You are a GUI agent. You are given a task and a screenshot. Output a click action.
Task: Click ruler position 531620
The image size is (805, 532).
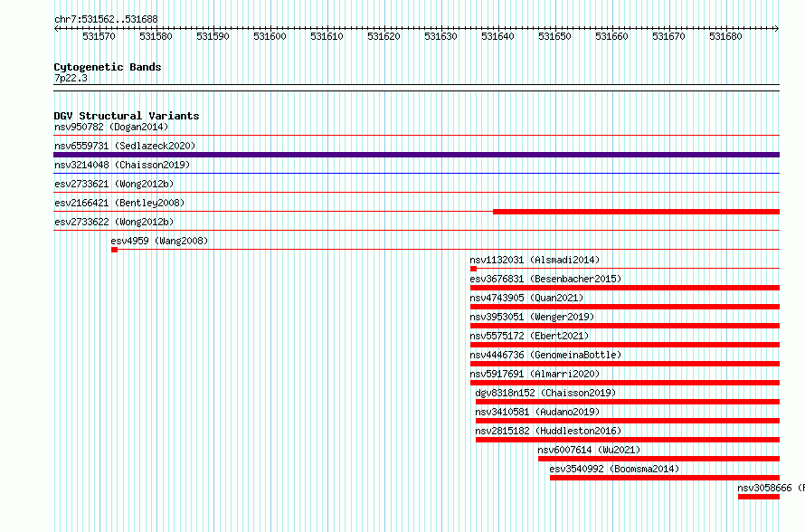tap(384, 36)
